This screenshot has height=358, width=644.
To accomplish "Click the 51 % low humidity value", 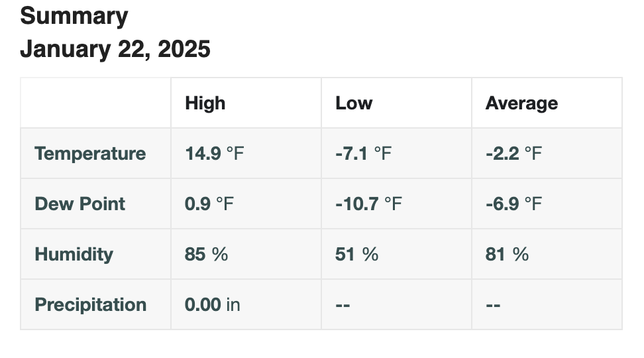I will 356,254.
